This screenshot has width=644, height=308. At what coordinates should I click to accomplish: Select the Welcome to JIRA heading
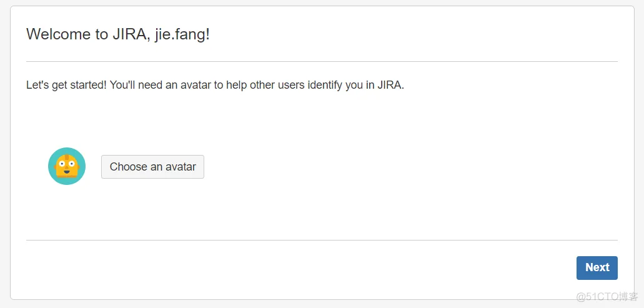[118, 34]
